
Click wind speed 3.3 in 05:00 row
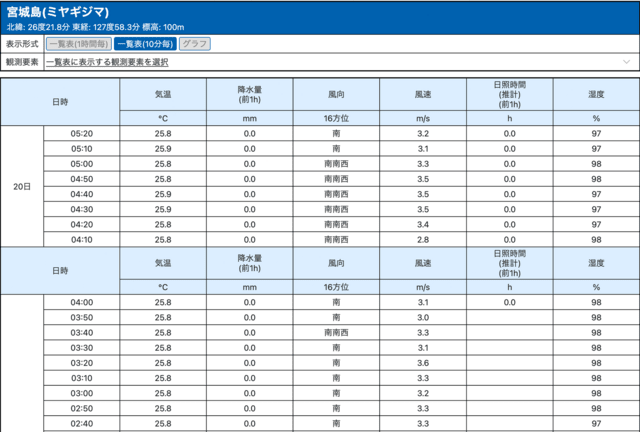click(x=423, y=164)
